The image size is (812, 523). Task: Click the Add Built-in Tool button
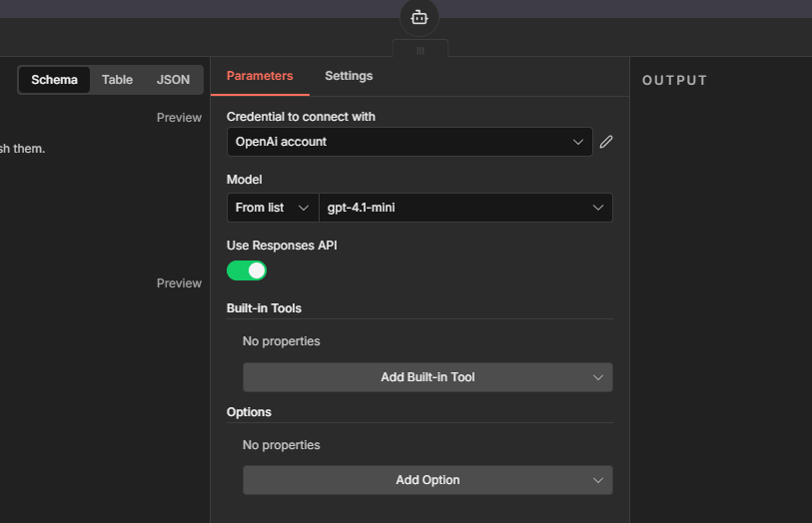(427, 377)
